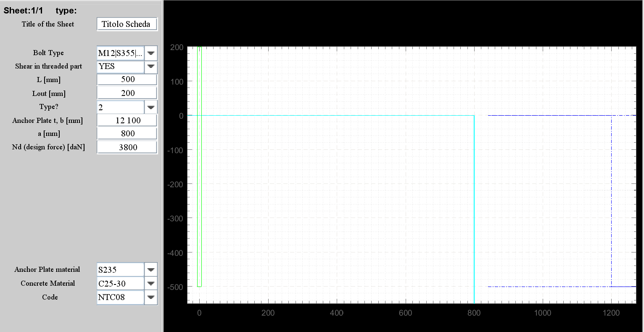
Task: Click the YES shear value box
Action: [121, 66]
